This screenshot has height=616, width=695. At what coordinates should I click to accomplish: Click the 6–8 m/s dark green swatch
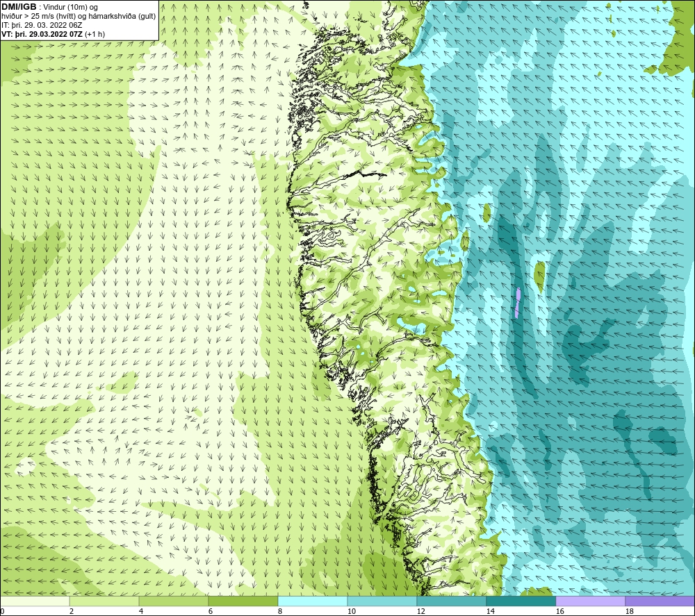(243, 601)
